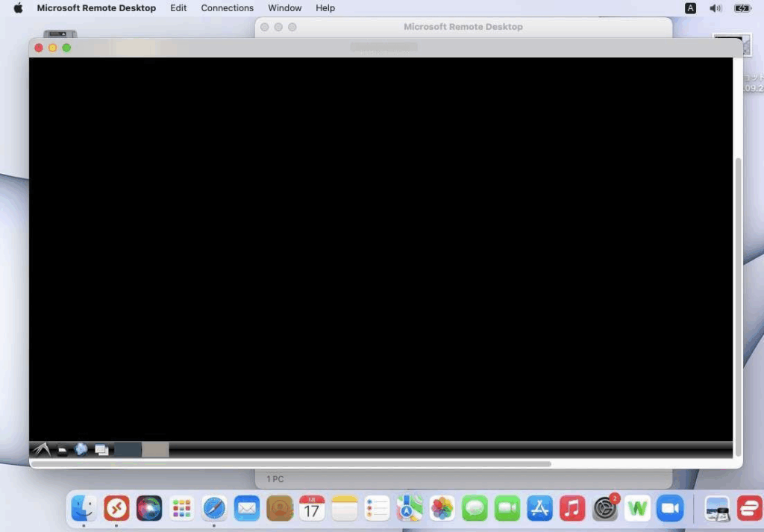The image size is (764, 532).
Task: Switch to the dark first workspace in pager
Action: point(128,449)
